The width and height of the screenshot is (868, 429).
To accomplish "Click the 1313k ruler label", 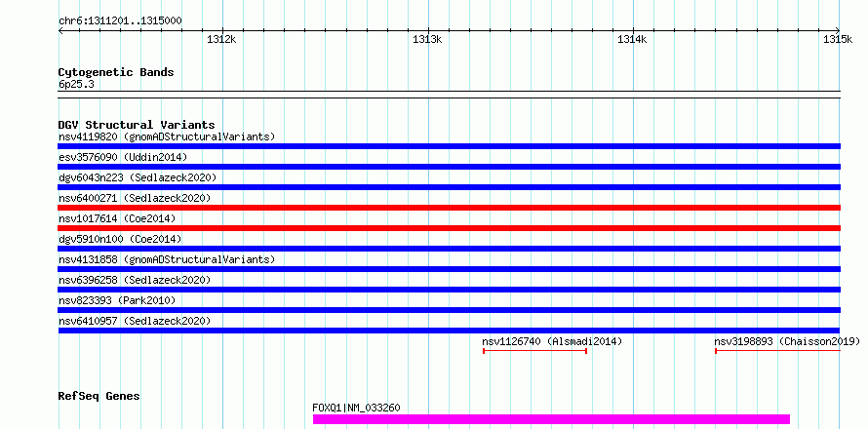I will [428, 39].
